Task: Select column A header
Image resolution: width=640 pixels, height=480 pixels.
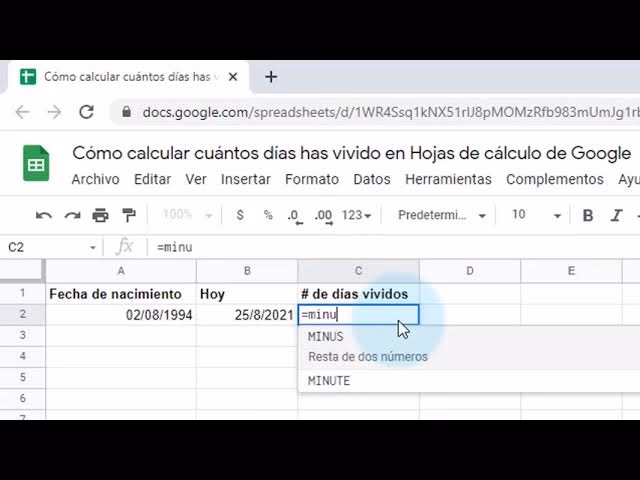Action: point(121,271)
